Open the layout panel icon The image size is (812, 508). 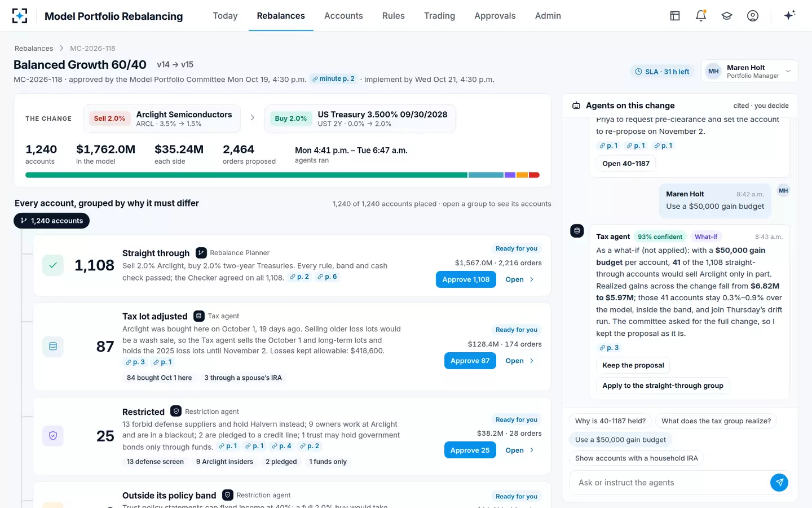pos(675,16)
